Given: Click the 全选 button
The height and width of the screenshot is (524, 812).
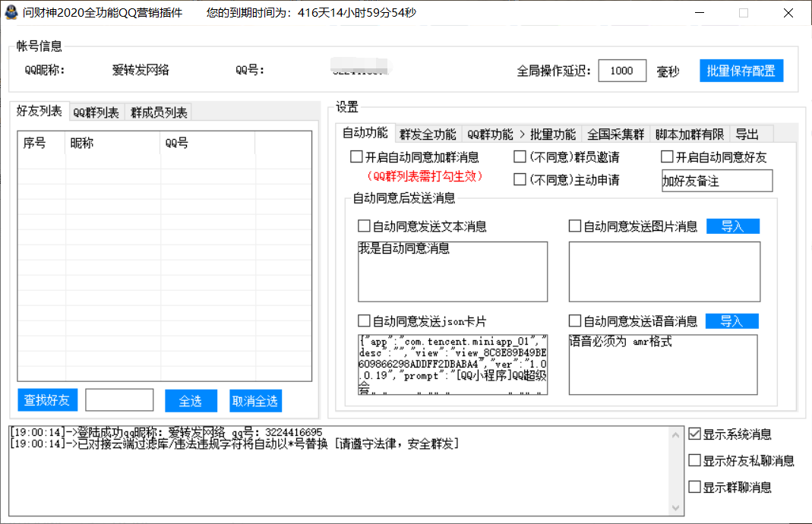Looking at the screenshot, I should pos(191,401).
